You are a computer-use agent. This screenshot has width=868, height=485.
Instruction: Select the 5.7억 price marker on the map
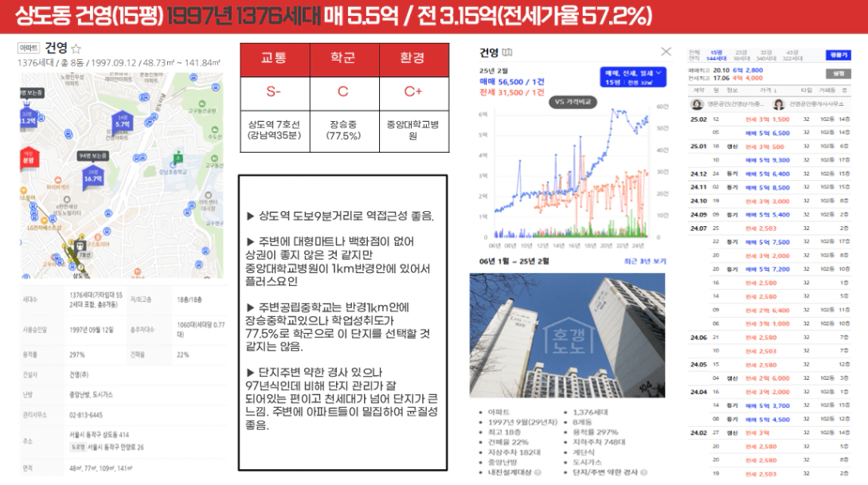coord(123,123)
